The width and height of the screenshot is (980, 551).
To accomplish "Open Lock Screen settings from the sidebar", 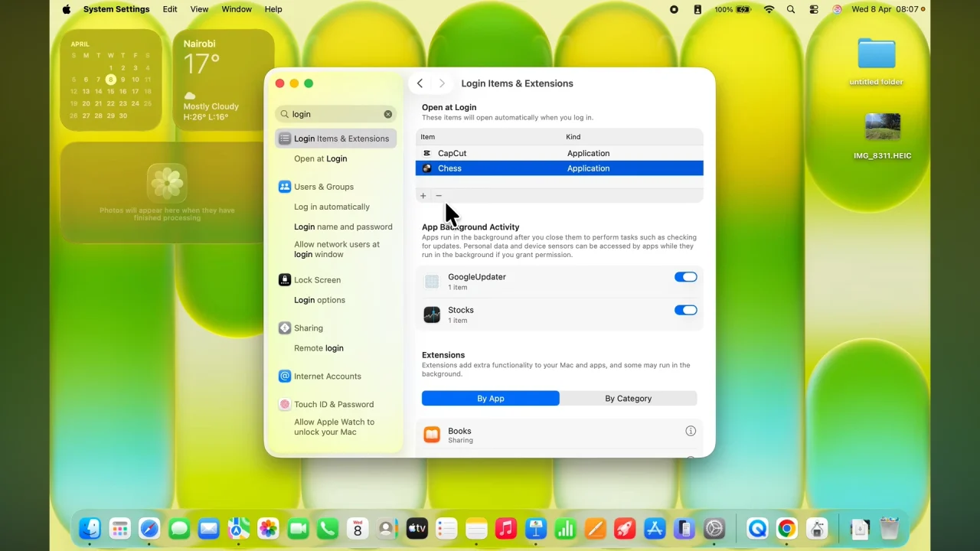I will click(284, 279).
